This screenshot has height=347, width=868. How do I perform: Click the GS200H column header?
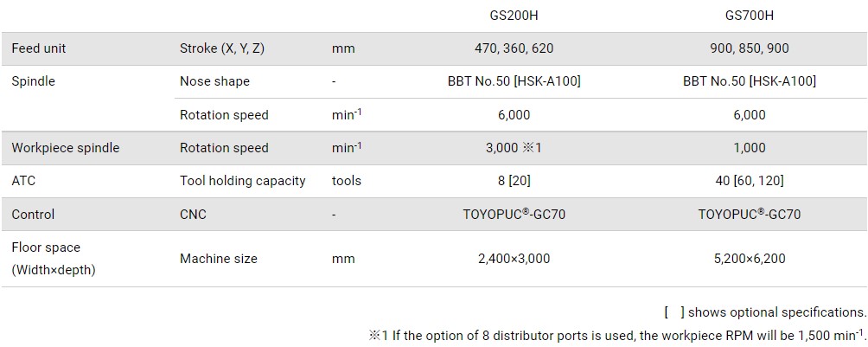coord(514,16)
